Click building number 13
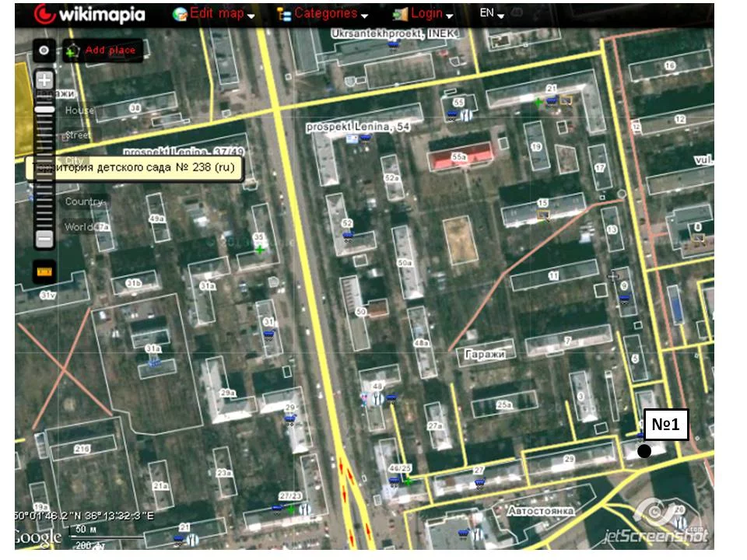This screenshot has height=560, width=747. [612, 229]
